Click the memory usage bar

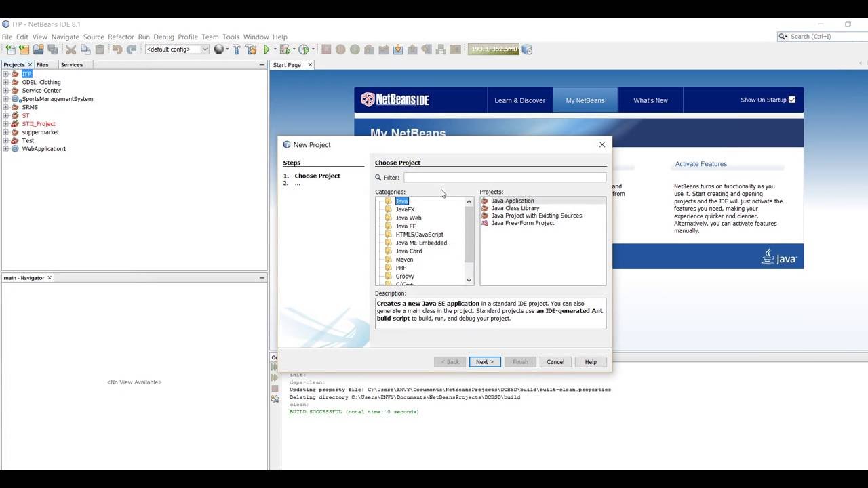[494, 49]
